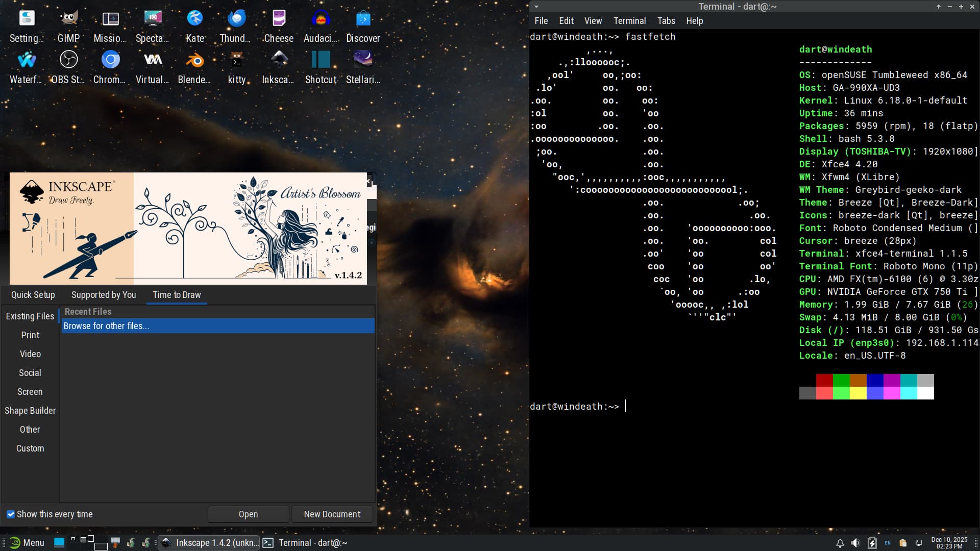Viewport: 980px width, 551px height.
Task: Click the volume speaker tray icon
Action: tap(855, 543)
